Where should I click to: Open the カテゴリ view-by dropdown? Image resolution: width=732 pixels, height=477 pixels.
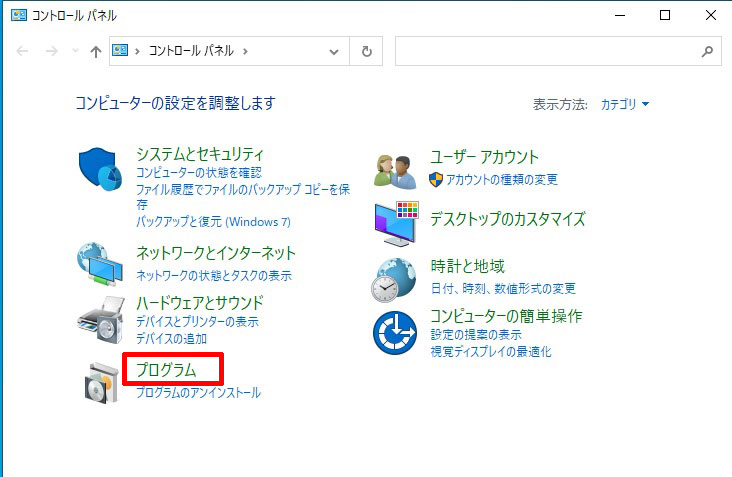[x=625, y=104]
